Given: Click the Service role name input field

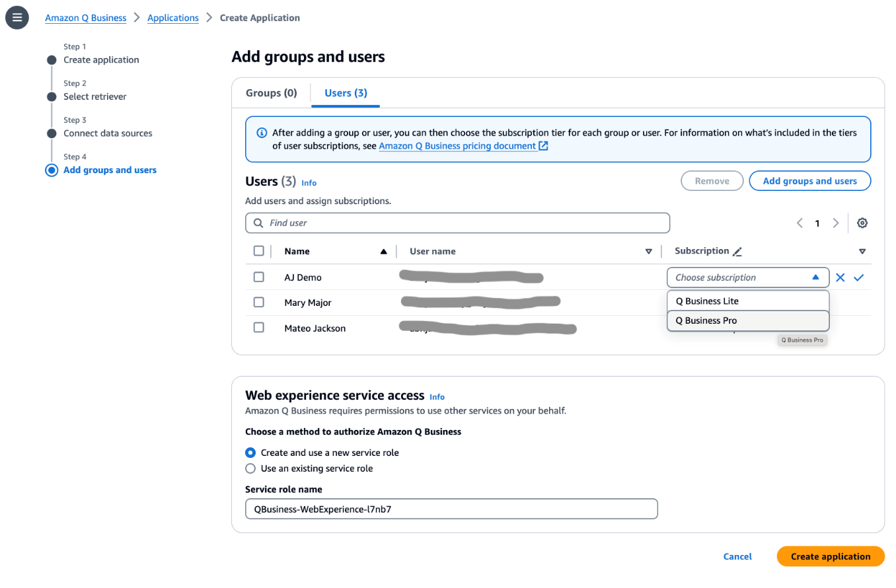Looking at the screenshot, I should 451,509.
